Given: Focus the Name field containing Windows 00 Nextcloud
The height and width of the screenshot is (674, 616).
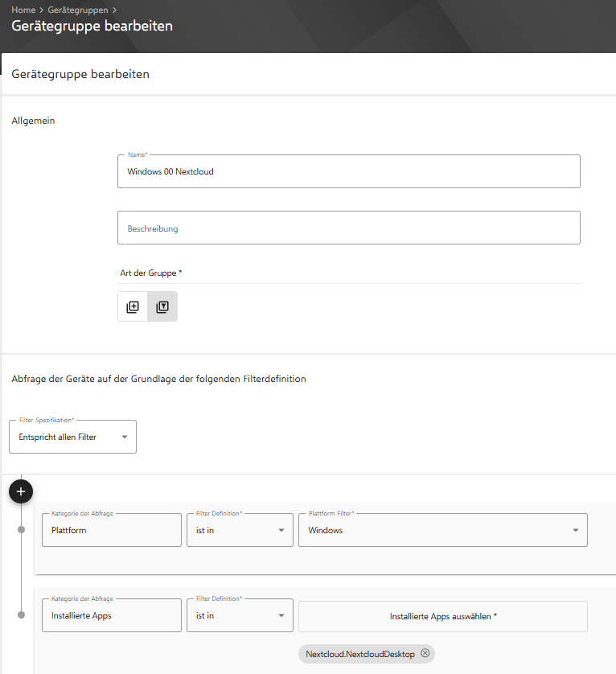Looking at the screenshot, I should [x=348, y=171].
